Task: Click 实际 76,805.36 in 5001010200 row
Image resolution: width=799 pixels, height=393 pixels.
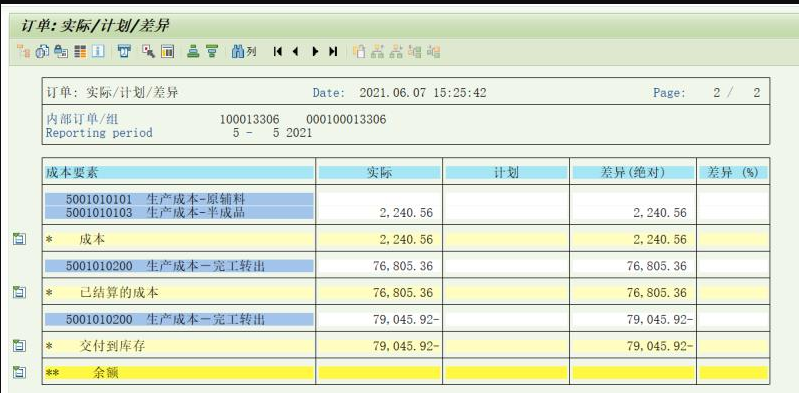Action: 403,266
